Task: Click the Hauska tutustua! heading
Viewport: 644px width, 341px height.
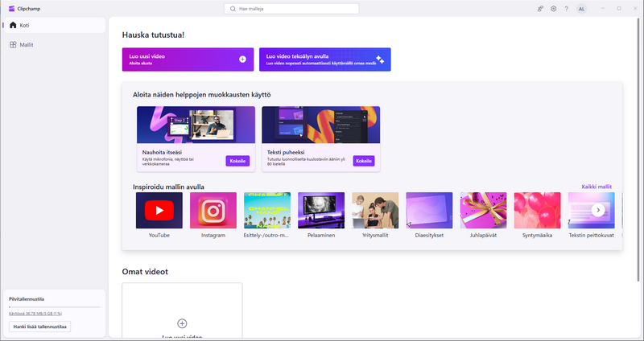Action: tap(153, 35)
